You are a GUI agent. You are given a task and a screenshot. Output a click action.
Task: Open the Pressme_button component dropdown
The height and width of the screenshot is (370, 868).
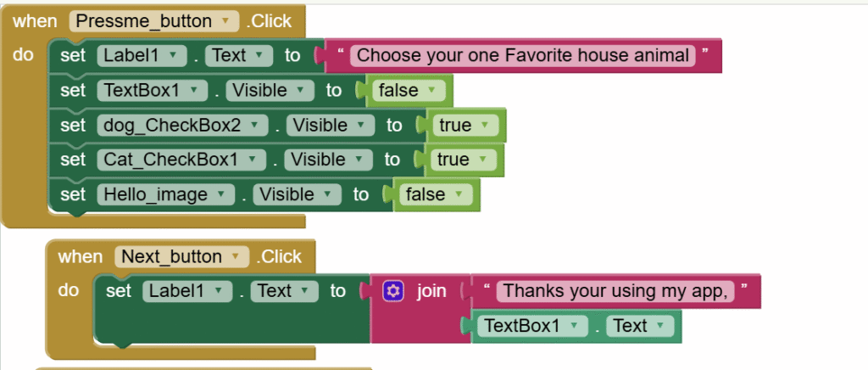154,21
